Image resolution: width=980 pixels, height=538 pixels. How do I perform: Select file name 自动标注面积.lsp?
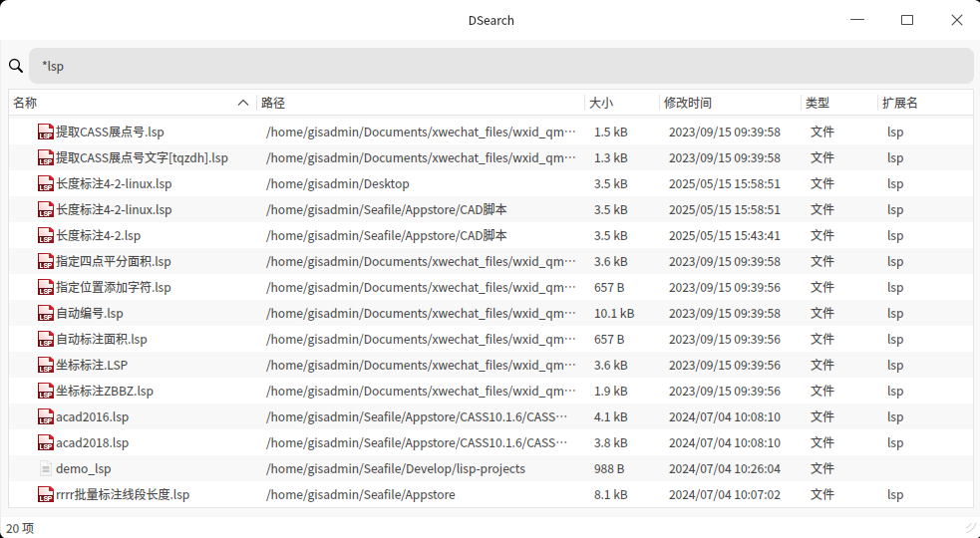pyautogui.click(x=102, y=340)
